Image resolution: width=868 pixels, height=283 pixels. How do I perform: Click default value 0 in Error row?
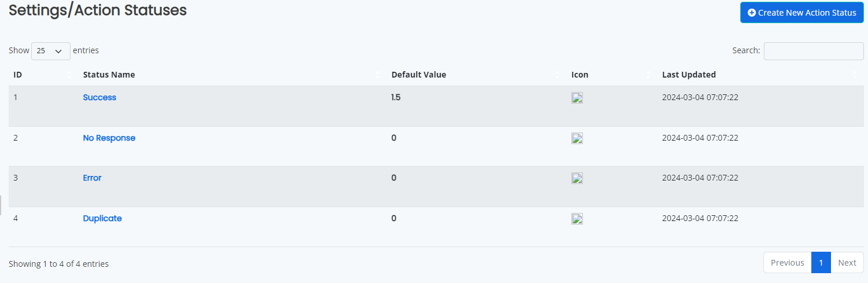394,178
